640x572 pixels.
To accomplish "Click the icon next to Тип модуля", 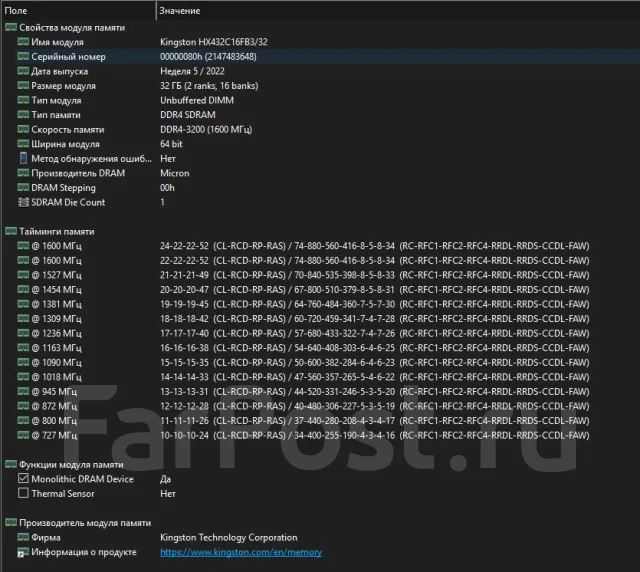I will pyautogui.click(x=23, y=100).
